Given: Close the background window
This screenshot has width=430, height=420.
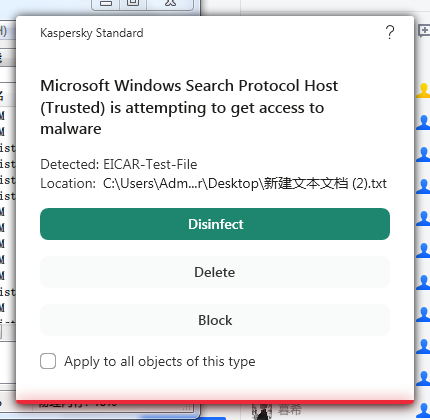Looking at the screenshot, I should coord(170,3).
